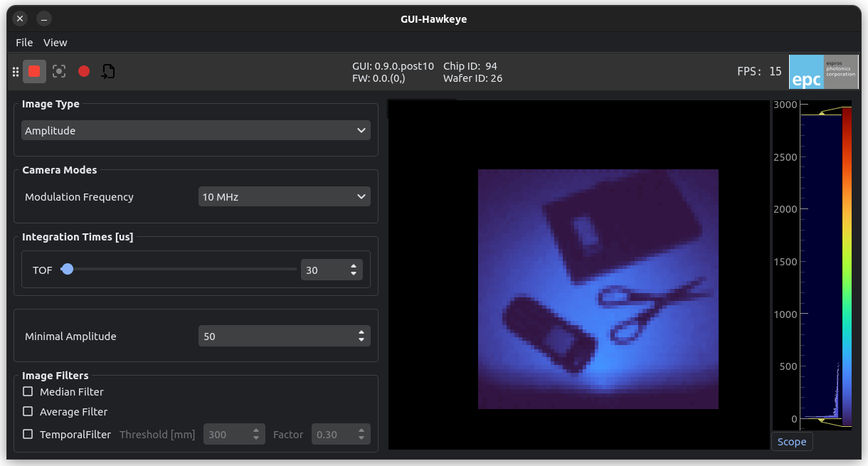Open the File menu
Viewport: 868px width, 466px height.
24,43
